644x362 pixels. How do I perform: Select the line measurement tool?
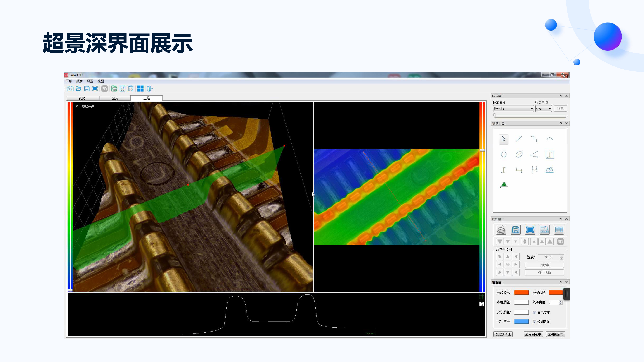coord(519,139)
